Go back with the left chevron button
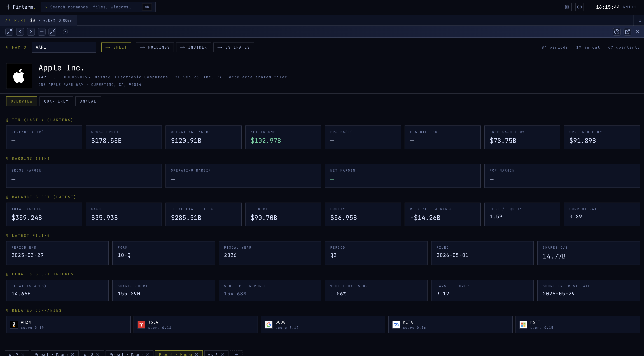644x356 pixels. [20, 32]
